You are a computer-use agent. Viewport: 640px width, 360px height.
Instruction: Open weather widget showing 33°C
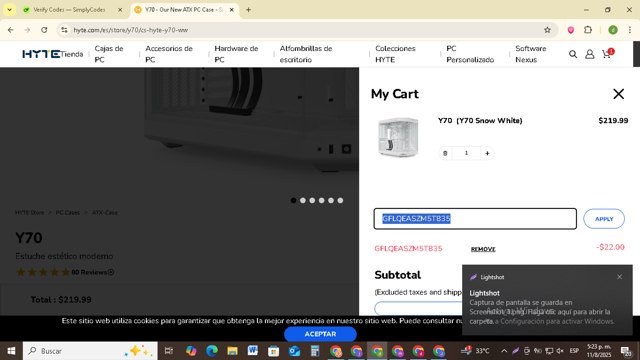coord(475,351)
